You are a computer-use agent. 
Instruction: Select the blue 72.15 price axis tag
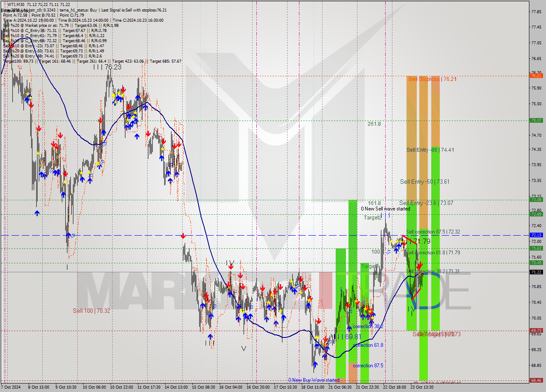(536, 235)
